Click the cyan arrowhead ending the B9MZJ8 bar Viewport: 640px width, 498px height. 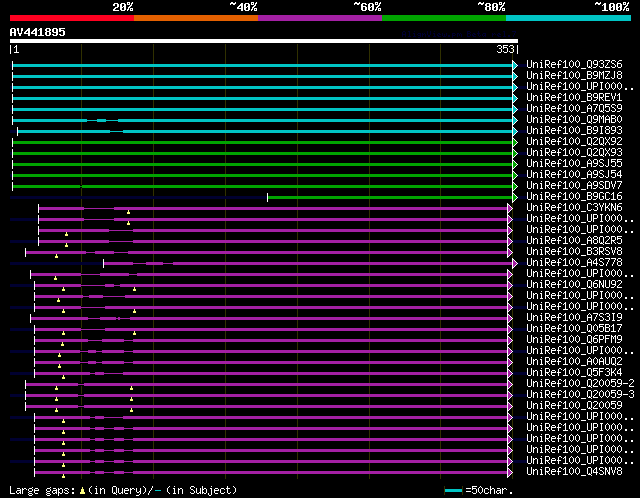(x=515, y=76)
